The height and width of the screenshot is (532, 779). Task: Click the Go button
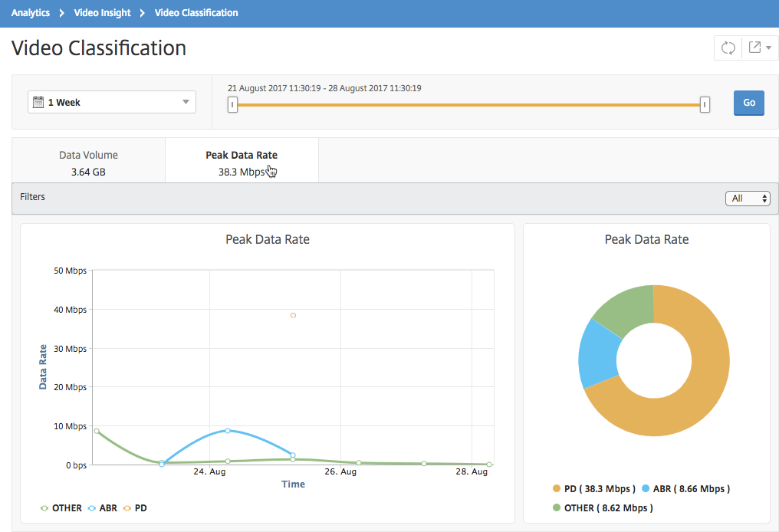coord(748,103)
